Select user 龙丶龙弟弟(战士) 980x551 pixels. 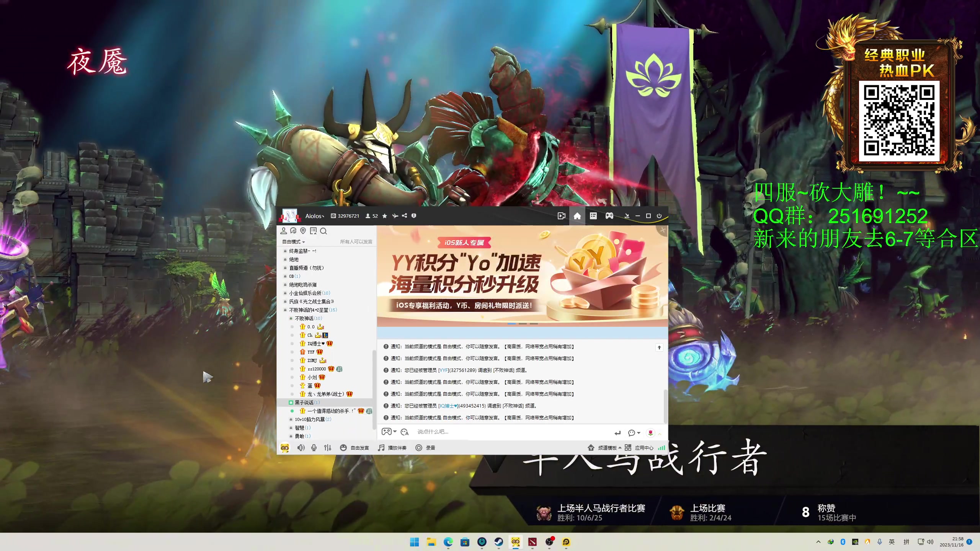pyautogui.click(x=326, y=394)
